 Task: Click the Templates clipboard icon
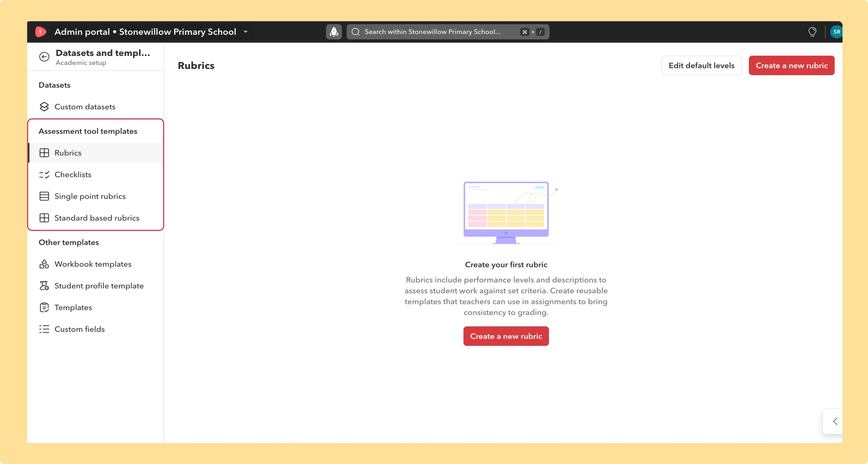pyautogui.click(x=44, y=307)
